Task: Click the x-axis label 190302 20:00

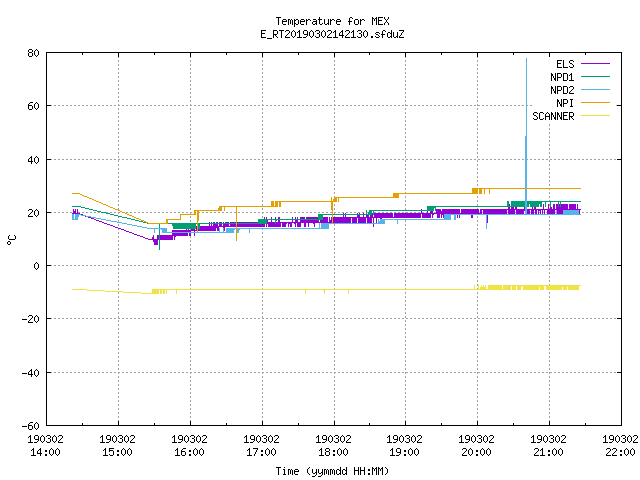Action: [x=476, y=446]
